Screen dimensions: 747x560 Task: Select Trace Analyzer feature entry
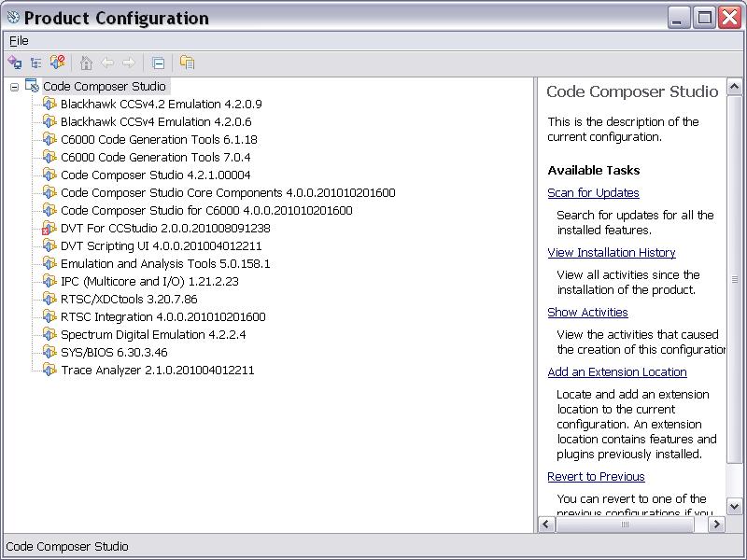click(157, 371)
